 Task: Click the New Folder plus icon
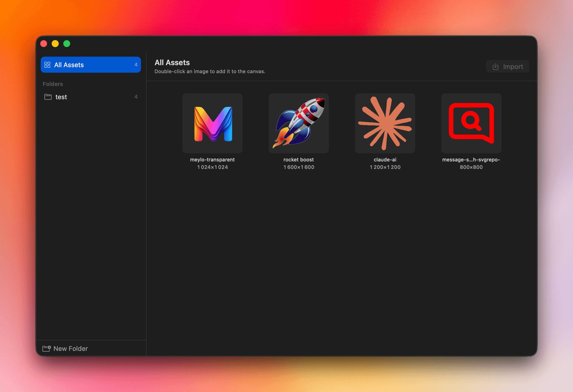tap(46, 348)
